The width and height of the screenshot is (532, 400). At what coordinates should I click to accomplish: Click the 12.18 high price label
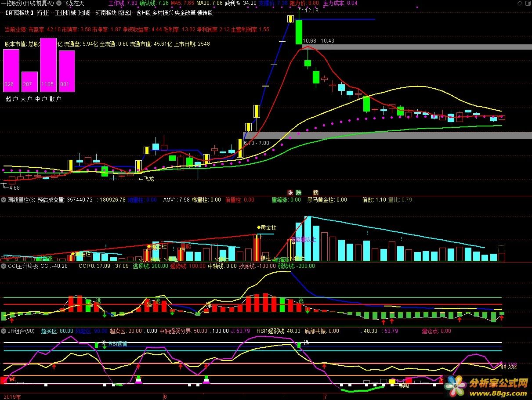(x=311, y=10)
